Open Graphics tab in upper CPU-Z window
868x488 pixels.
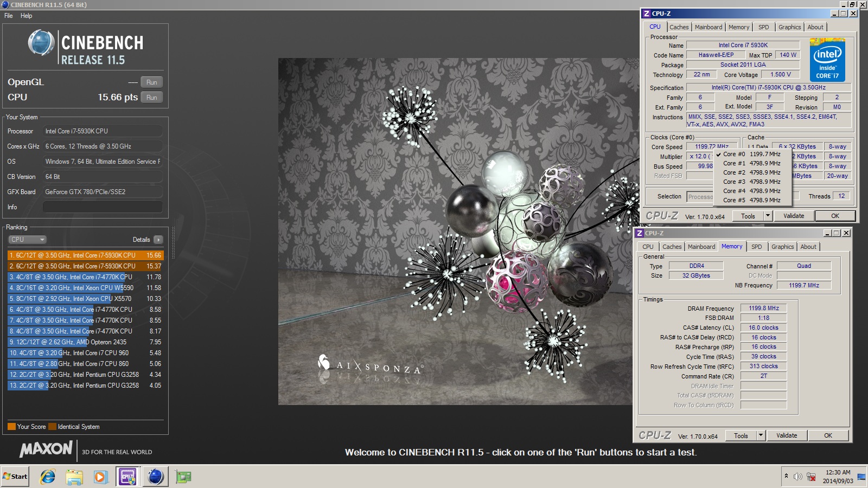point(789,27)
